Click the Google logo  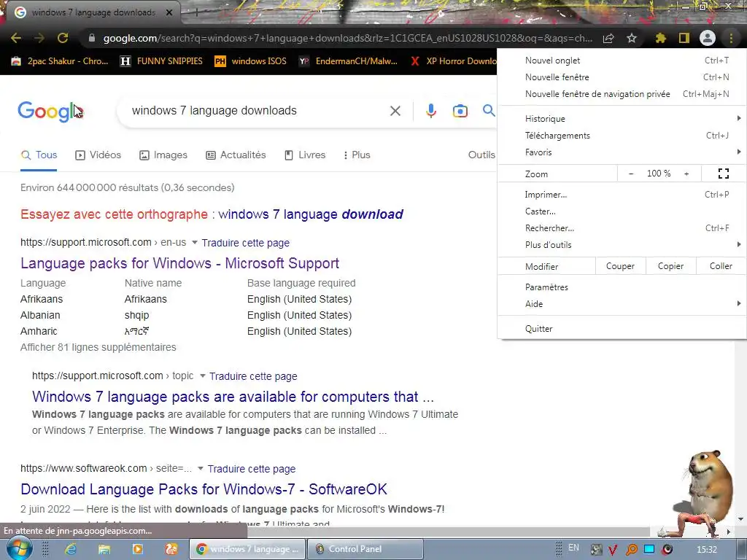[50, 112]
